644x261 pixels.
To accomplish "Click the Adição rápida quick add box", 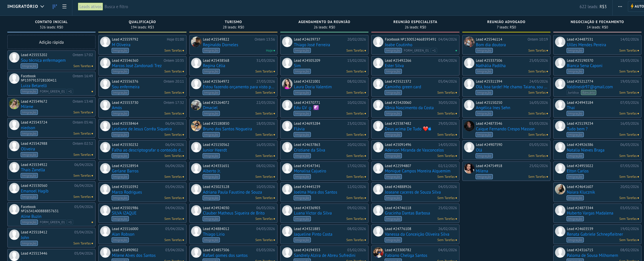I will tap(51, 42).
